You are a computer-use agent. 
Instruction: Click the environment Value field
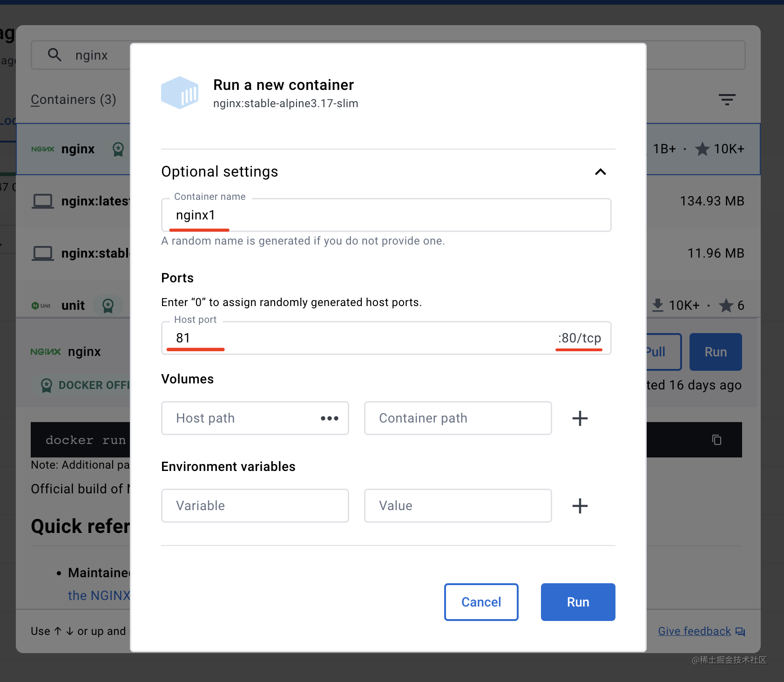tap(458, 506)
